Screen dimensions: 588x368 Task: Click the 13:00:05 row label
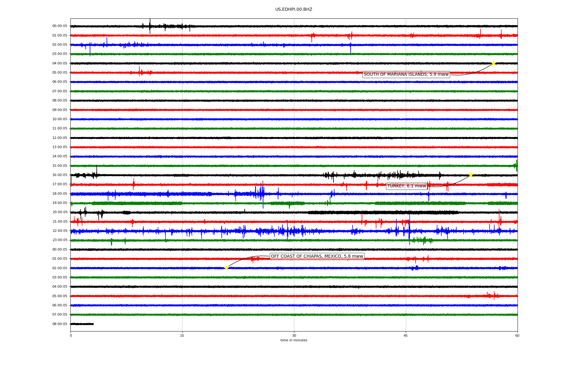60,147
